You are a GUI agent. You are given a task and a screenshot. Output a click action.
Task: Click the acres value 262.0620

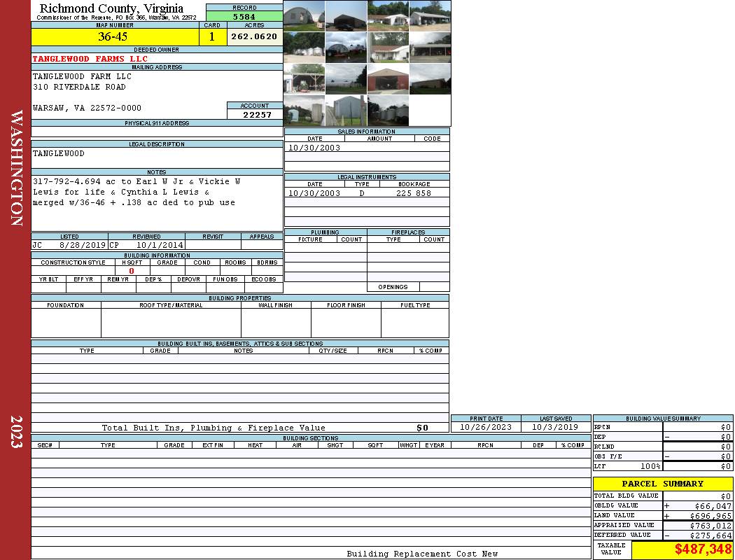(255, 37)
